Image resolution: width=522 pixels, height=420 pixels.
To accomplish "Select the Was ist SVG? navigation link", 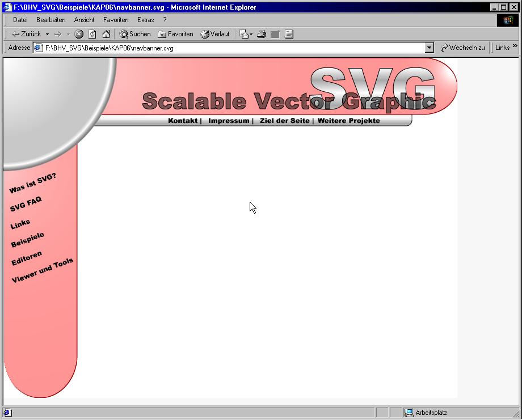I will (x=33, y=183).
